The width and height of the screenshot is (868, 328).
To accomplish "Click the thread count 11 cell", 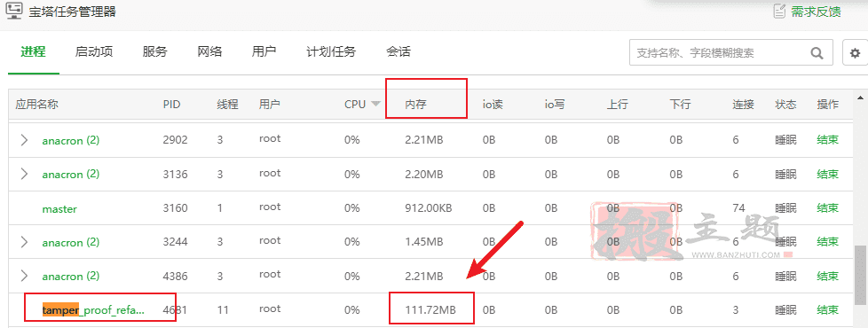I will point(223,310).
